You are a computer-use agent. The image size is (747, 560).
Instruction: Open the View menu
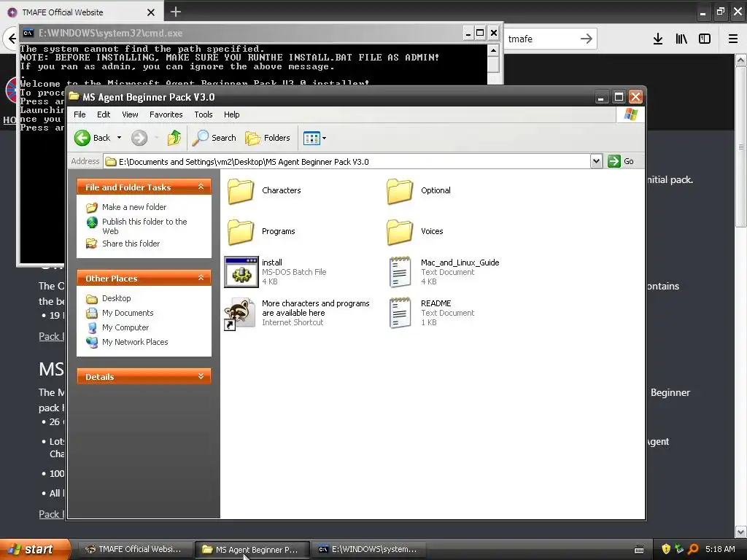point(130,114)
